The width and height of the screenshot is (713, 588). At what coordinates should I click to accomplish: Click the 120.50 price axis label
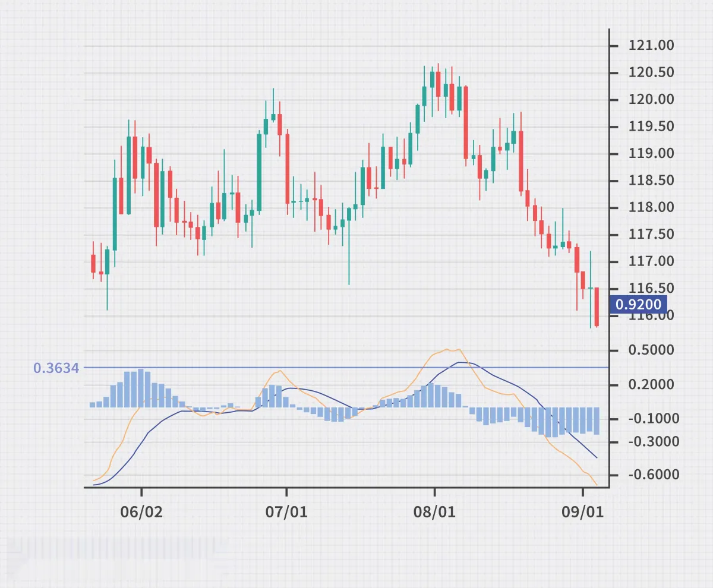point(651,73)
